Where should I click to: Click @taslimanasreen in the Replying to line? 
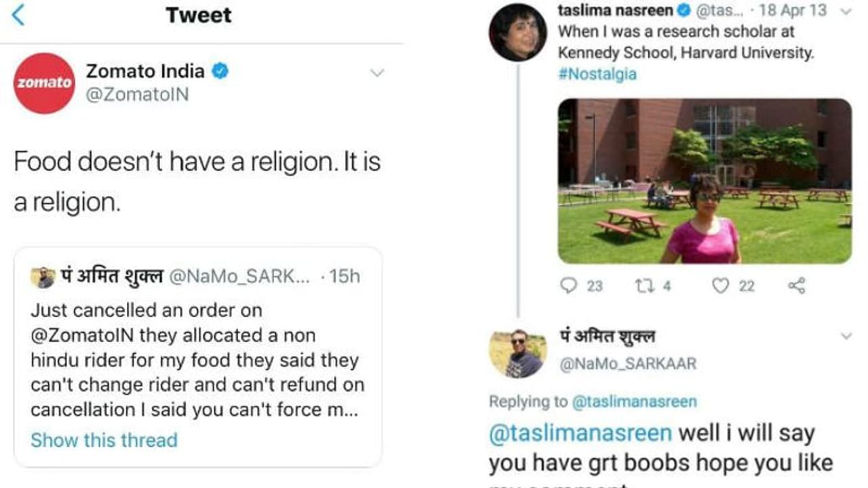coord(634,402)
